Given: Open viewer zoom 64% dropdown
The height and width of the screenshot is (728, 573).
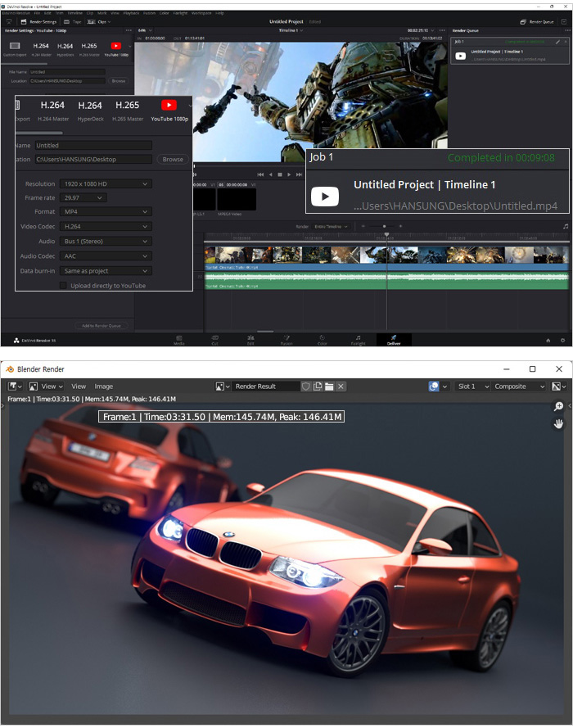Looking at the screenshot, I should (145, 30).
